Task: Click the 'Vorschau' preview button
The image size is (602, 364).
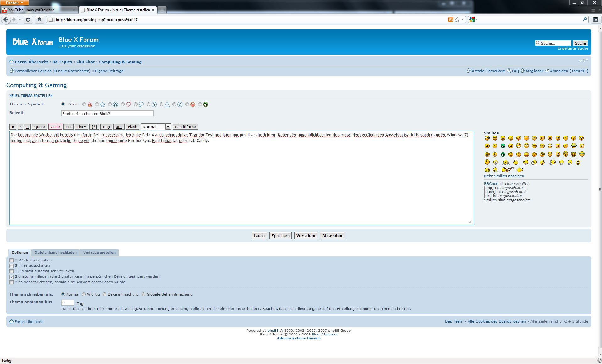Action: [306, 236]
